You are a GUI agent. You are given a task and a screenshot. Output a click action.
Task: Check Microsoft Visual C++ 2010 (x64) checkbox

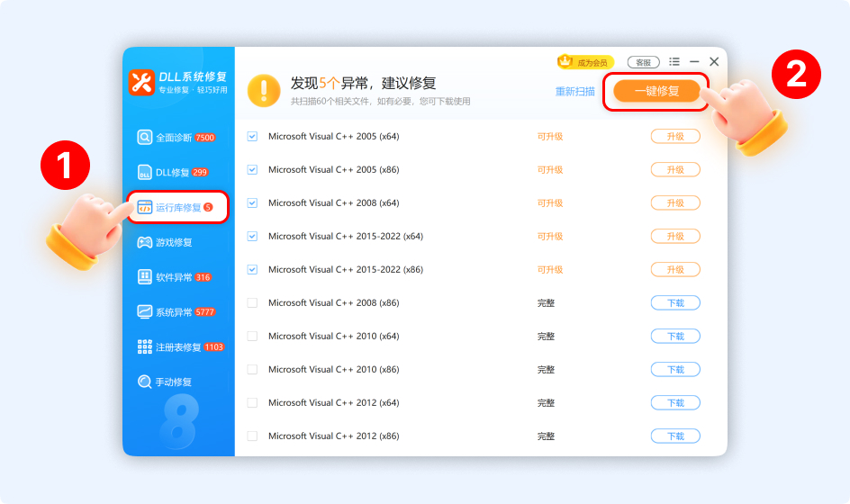[252, 336]
